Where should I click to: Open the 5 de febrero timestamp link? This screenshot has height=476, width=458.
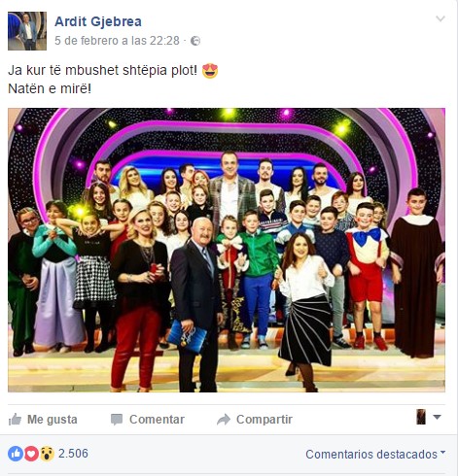117,41
